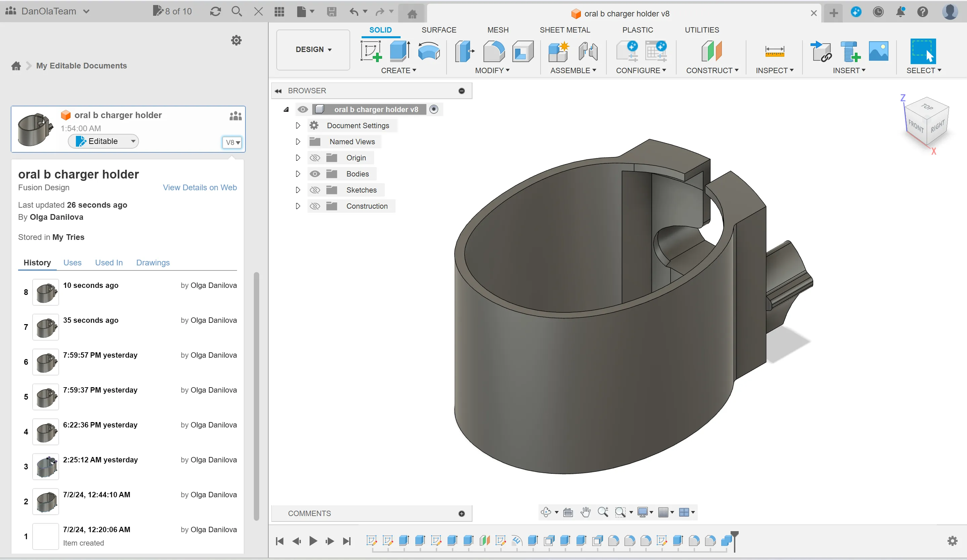The image size is (967, 560).
Task: Play the timeline history
Action: click(x=313, y=541)
